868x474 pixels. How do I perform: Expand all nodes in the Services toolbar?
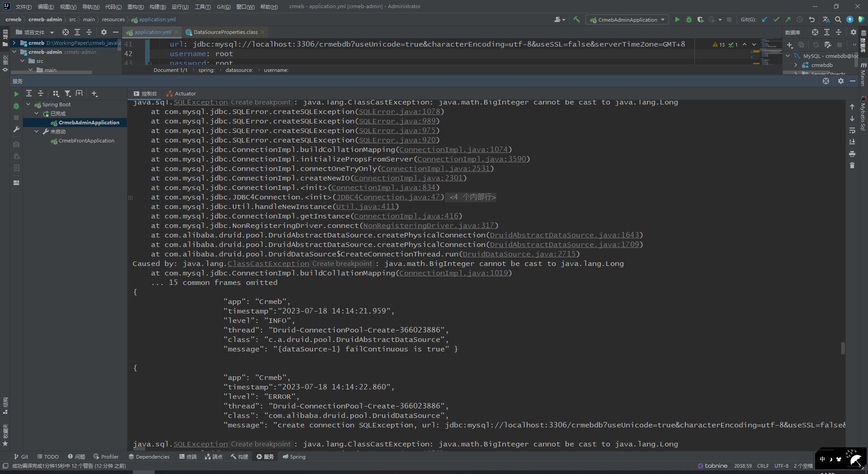coord(29,93)
